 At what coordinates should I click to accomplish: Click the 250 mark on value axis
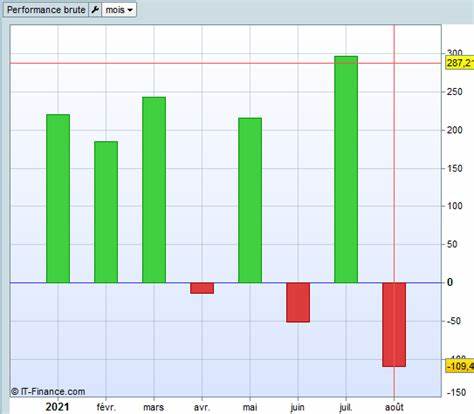click(x=455, y=92)
